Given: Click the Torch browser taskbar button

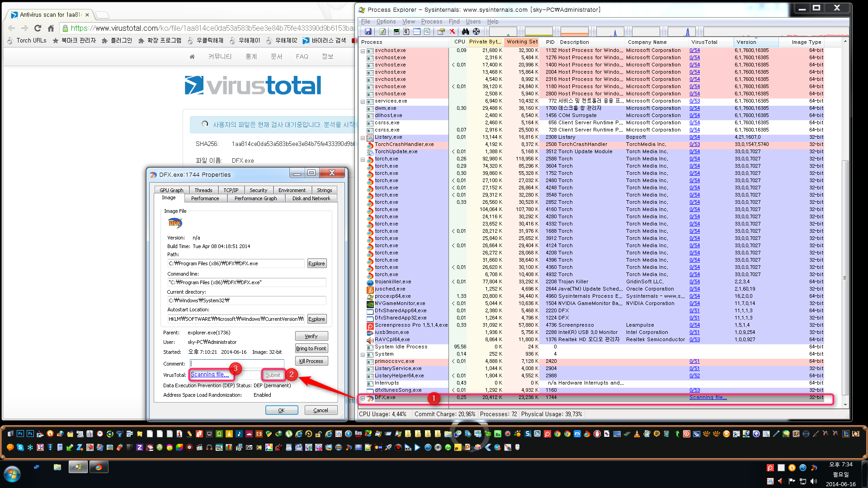Looking at the screenshot, I should point(99,467).
